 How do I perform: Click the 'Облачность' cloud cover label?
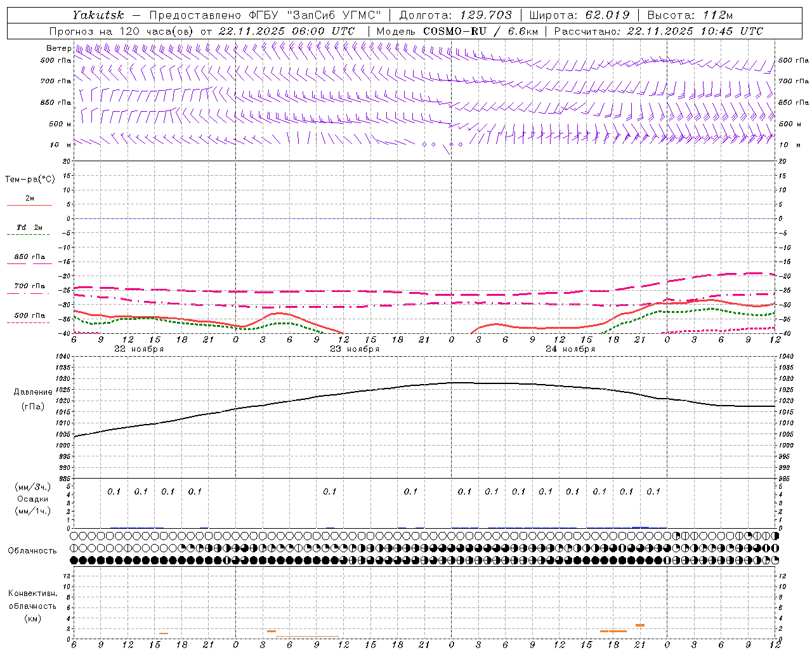[x=32, y=551]
